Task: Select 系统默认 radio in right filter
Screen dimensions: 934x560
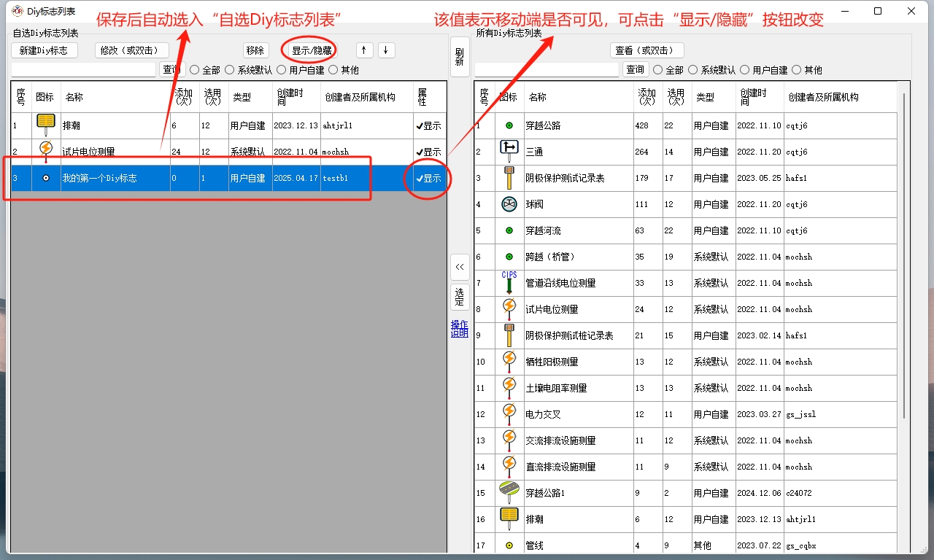Action: tap(694, 70)
